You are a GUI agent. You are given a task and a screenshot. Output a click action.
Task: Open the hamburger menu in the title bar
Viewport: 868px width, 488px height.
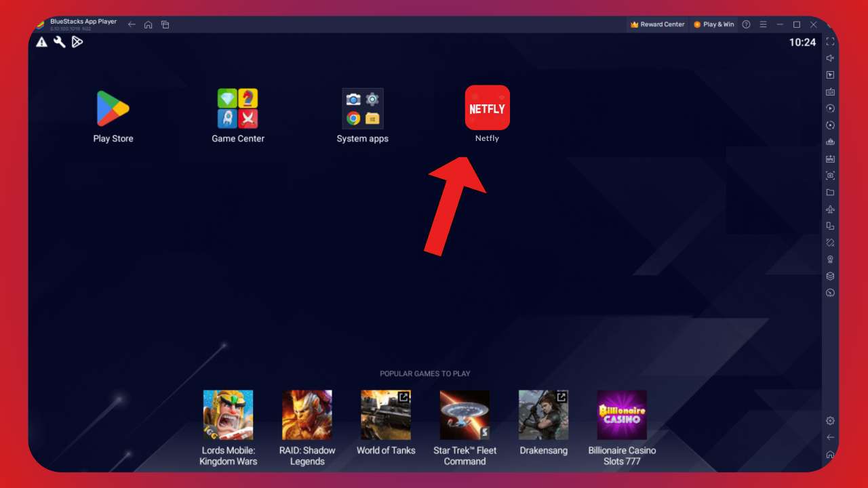763,24
